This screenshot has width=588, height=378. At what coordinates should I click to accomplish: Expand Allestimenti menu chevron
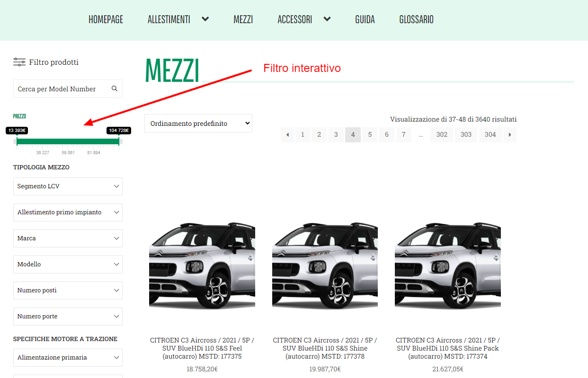(x=205, y=19)
